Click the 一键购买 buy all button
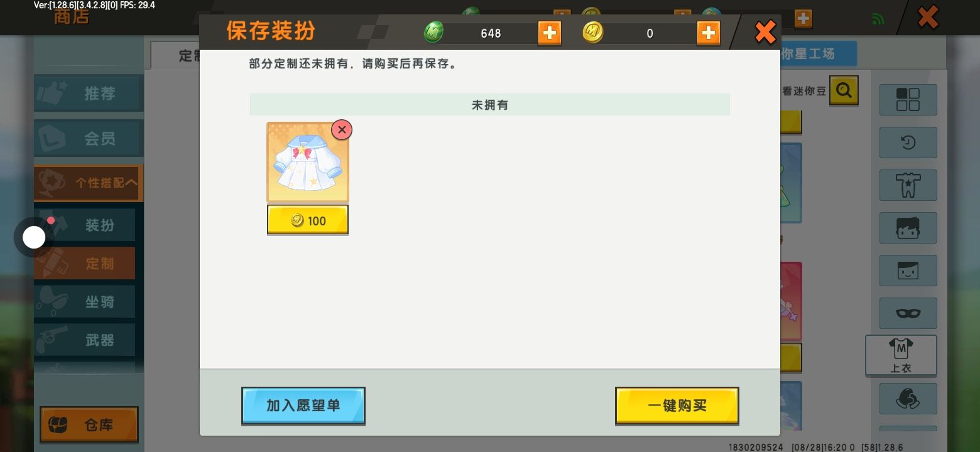The height and width of the screenshot is (452, 980). tap(677, 406)
